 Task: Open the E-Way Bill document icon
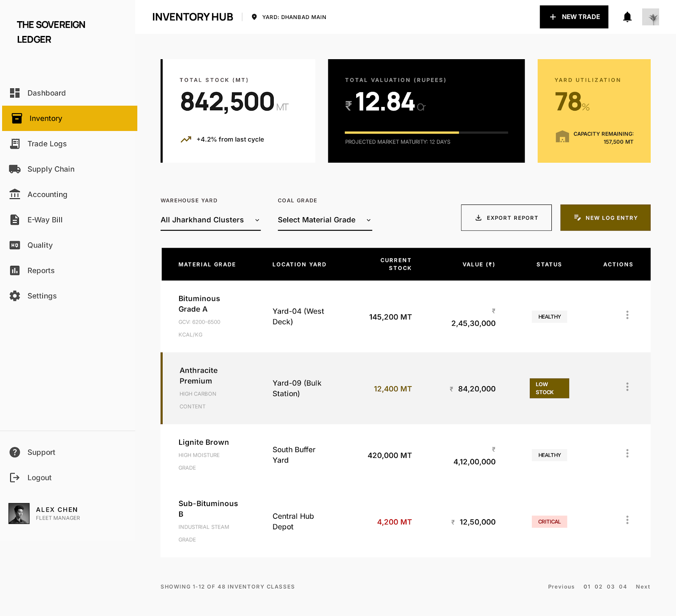coord(15,220)
